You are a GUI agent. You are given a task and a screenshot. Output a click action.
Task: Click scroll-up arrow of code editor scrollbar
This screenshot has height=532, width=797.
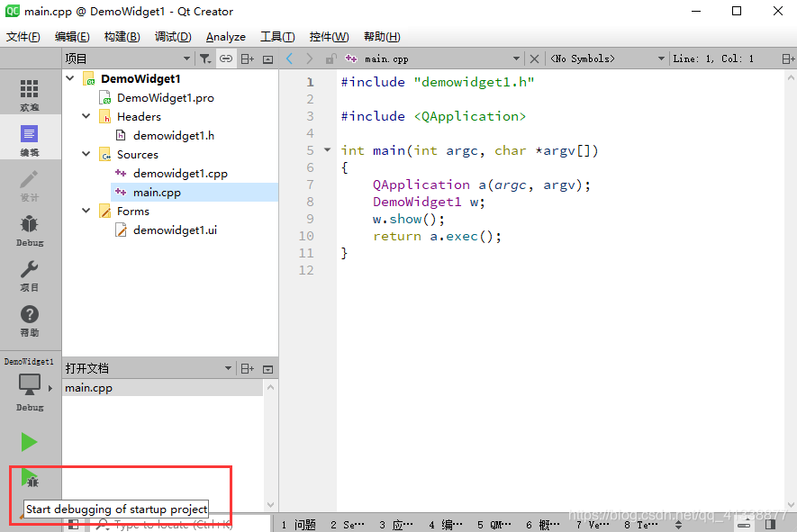pyautogui.click(x=791, y=77)
